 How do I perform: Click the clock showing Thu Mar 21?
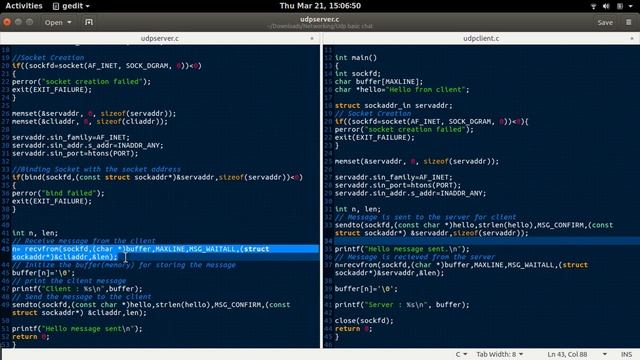tap(320, 6)
